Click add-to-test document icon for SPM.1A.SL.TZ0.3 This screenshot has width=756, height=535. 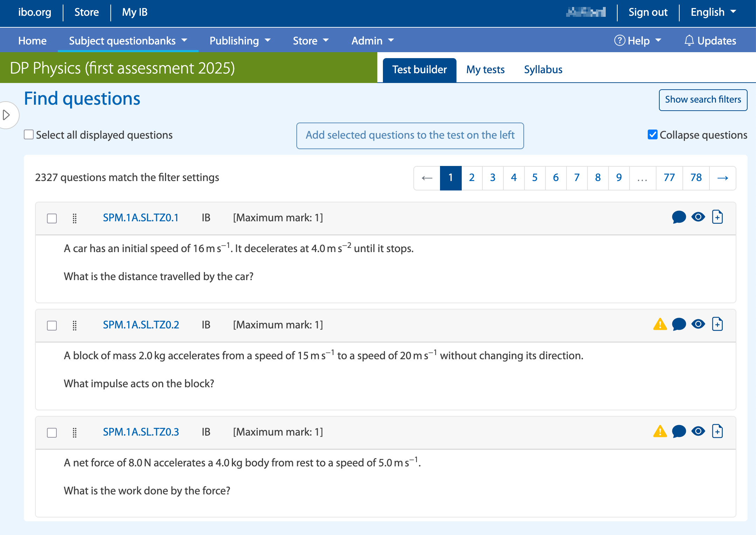coord(717,431)
